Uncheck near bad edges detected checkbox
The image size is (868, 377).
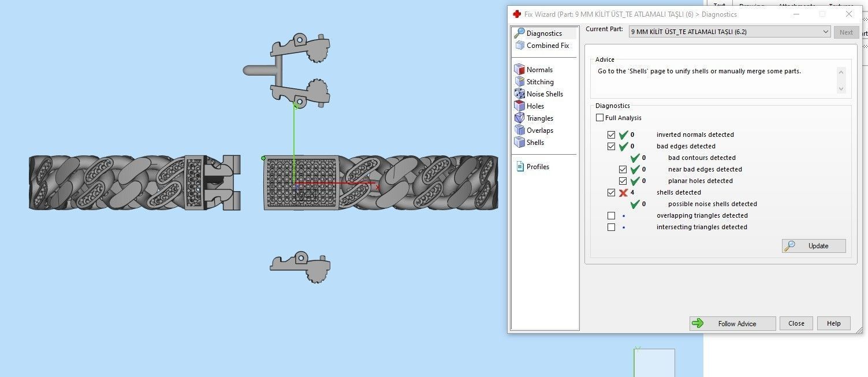[623, 170]
